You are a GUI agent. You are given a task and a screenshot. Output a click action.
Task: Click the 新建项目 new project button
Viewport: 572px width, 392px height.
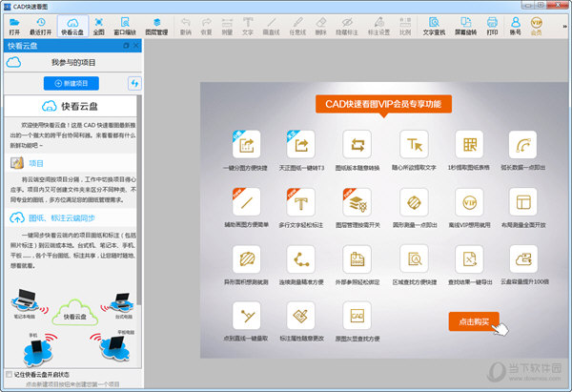[x=71, y=83]
